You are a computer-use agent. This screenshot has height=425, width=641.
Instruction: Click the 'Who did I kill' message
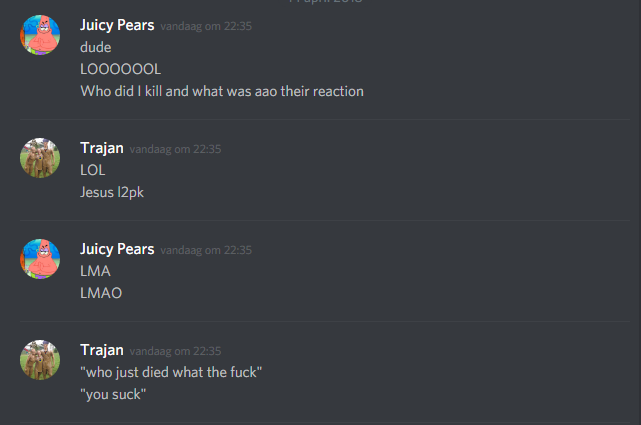(x=222, y=91)
